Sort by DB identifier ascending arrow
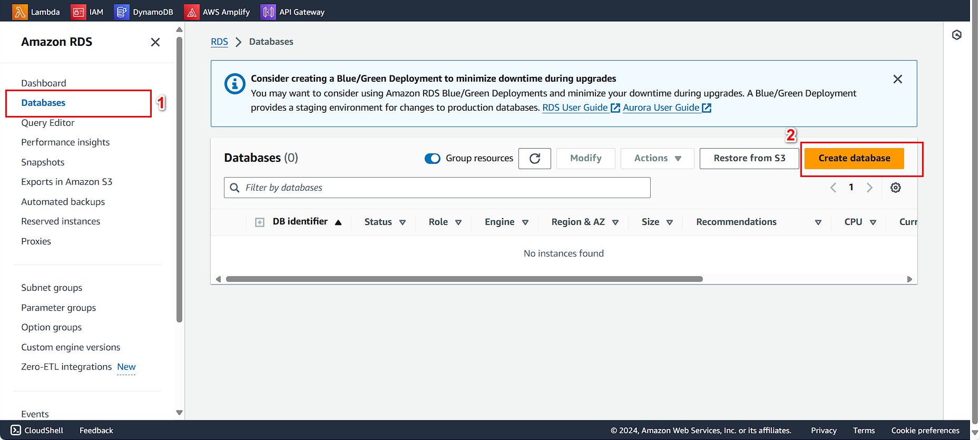The width and height of the screenshot is (980, 440). pos(338,222)
